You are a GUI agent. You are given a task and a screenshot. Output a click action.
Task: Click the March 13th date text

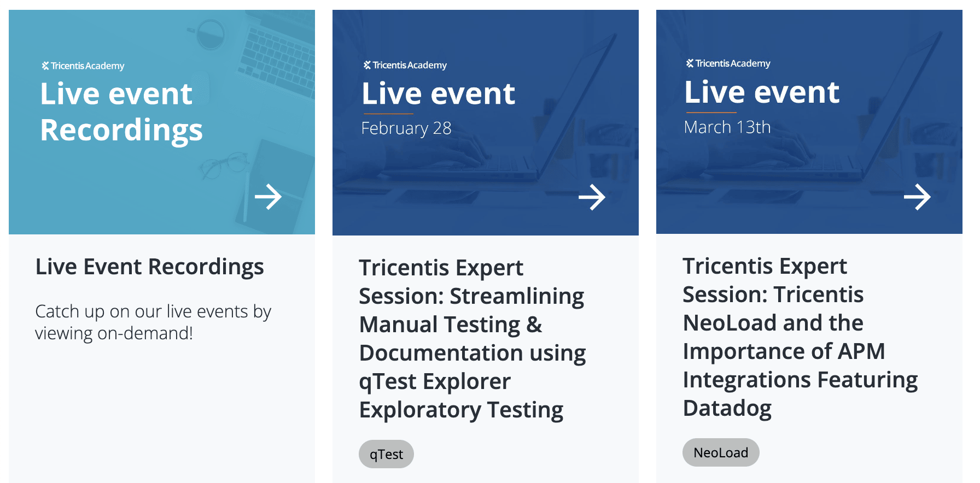pos(727,127)
